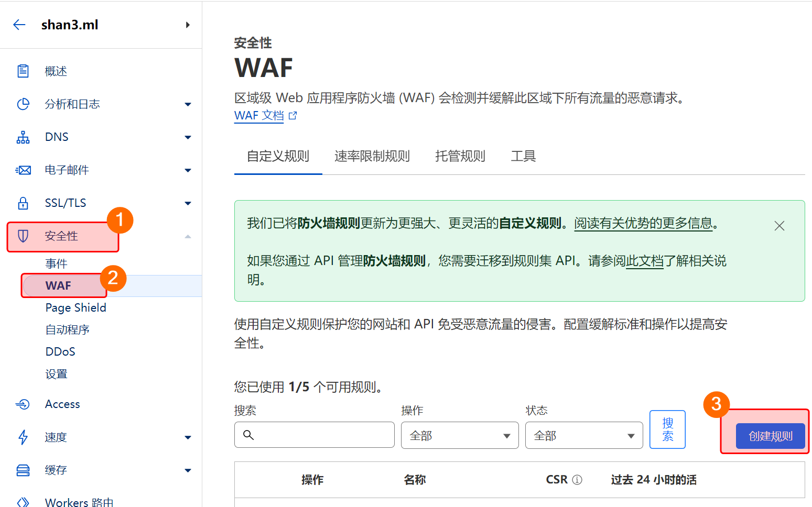
Task: Collapse the 安全性 sidebar section
Action: [x=188, y=237]
